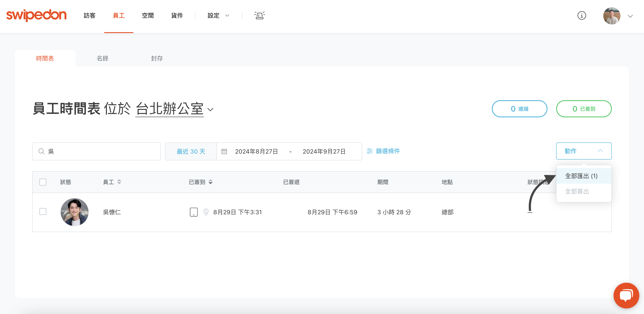
Task: Toggle the select-all header checkbox
Action: point(43,182)
